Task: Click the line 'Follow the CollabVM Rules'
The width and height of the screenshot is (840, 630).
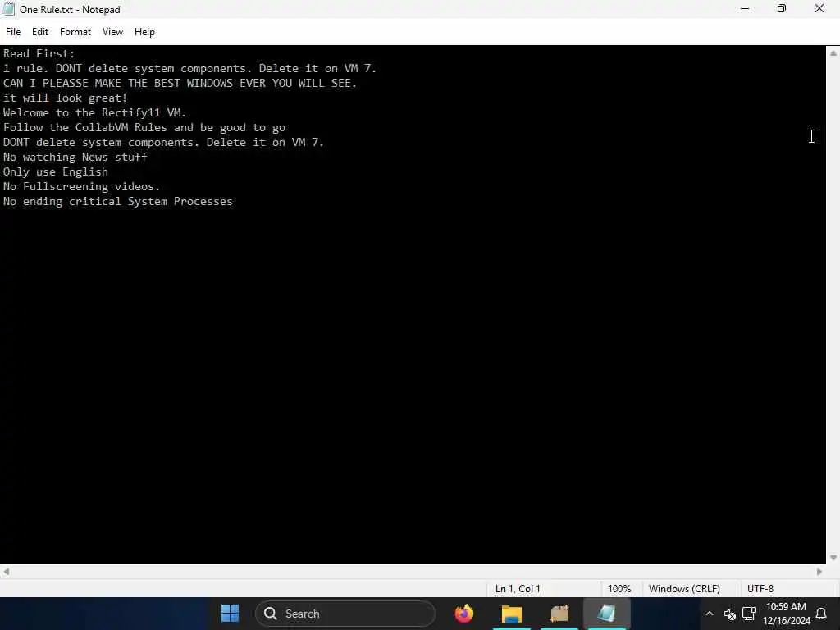Action: (144, 127)
